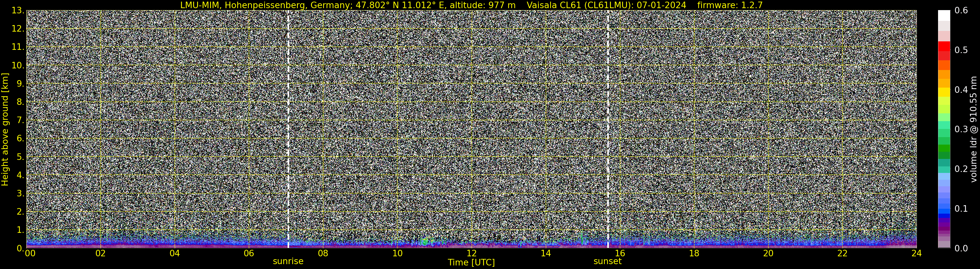Click the height axis tick label '1.'
This screenshot has height=269, width=980.
pyautogui.click(x=20, y=230)
